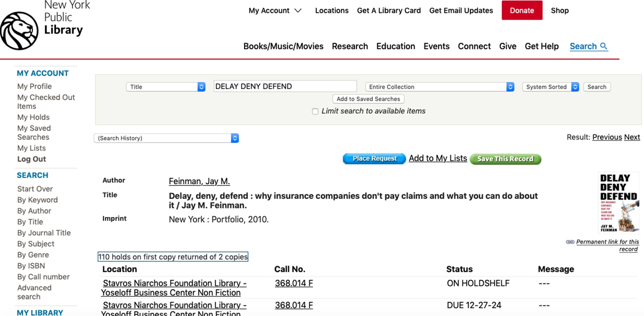Image resolution: width=644 pixels, height=316 pixels.
Task: Open Get A Library Card
Action: tap(389, 11)
